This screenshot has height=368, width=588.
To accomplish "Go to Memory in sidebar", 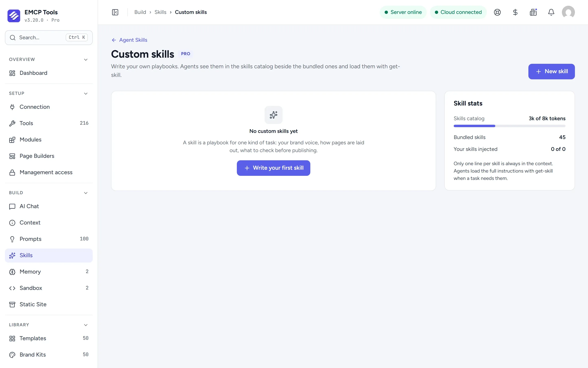I will [49, 272].
